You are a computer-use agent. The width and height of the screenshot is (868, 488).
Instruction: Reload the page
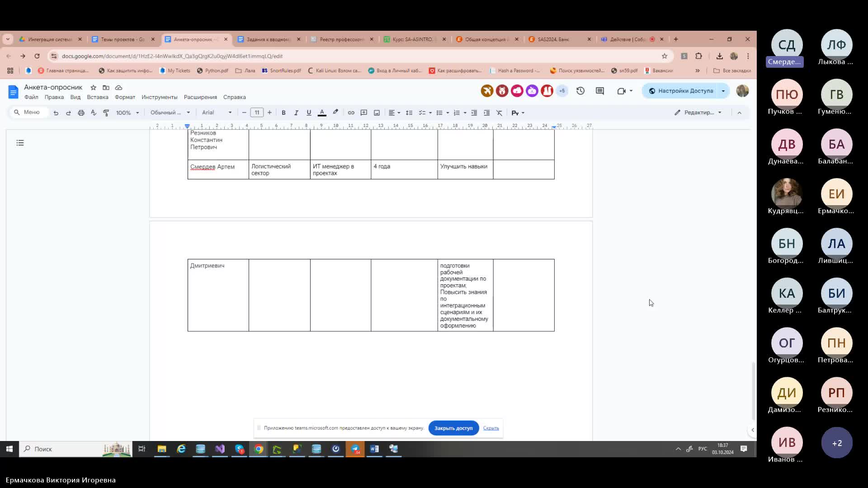coord(37,56)
